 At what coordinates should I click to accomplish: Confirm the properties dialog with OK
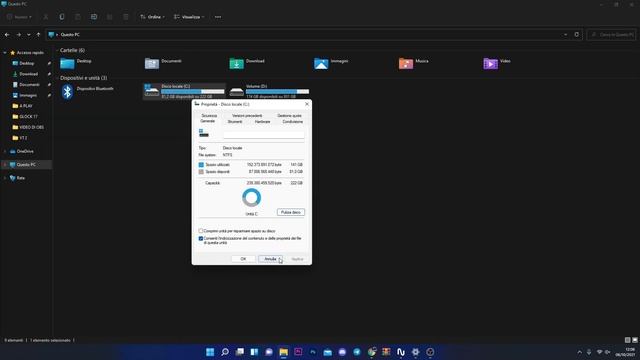coord(243,259)
